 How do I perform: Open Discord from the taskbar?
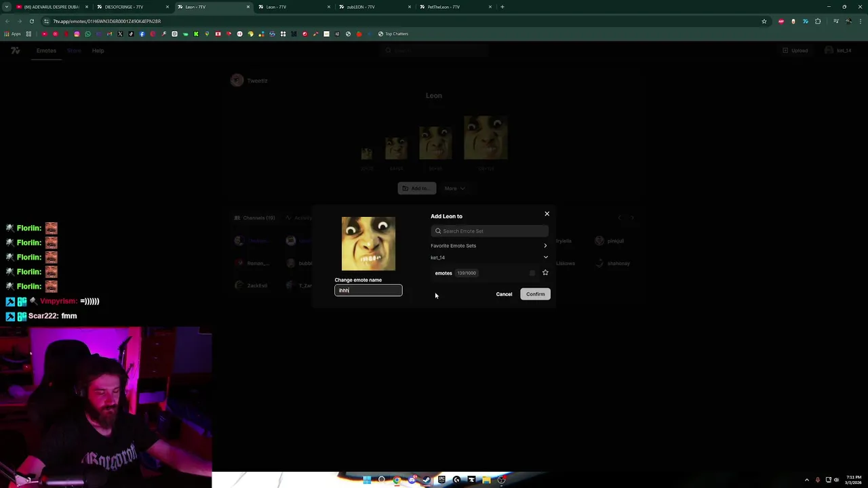coord(412,480)
